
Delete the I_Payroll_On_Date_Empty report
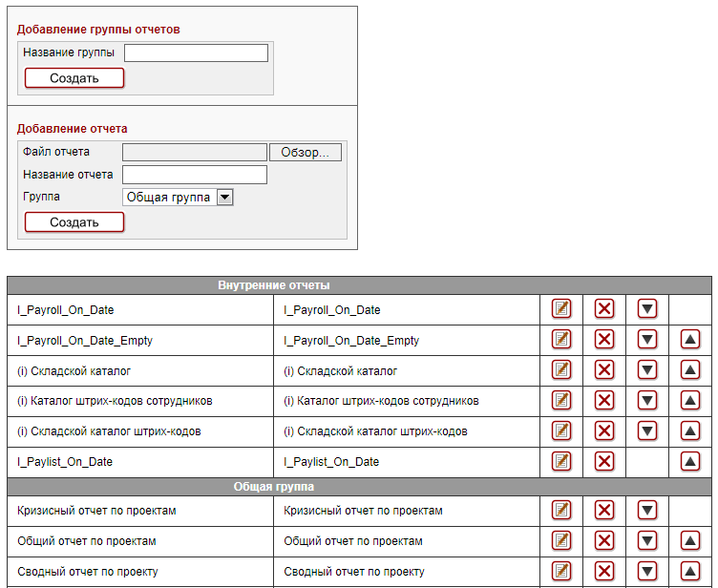pos(604,340)
